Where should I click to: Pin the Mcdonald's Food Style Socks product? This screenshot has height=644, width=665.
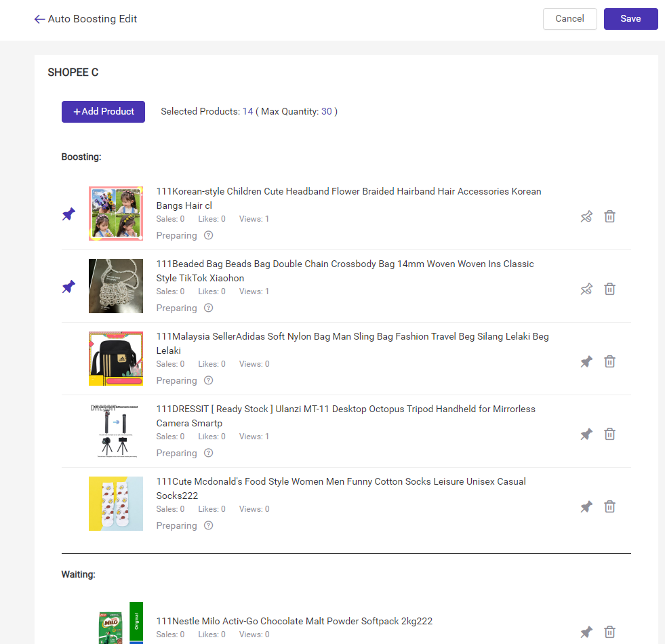(x=586, y=507)
